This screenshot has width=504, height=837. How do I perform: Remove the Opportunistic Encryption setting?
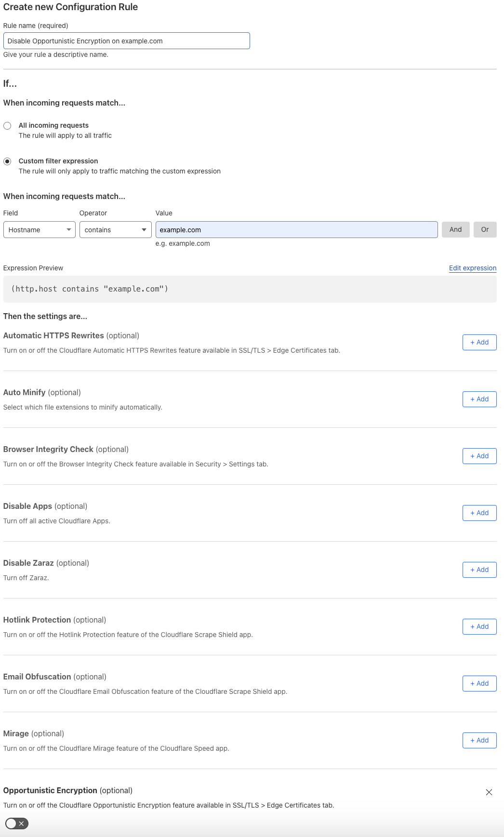coord(489,792)
